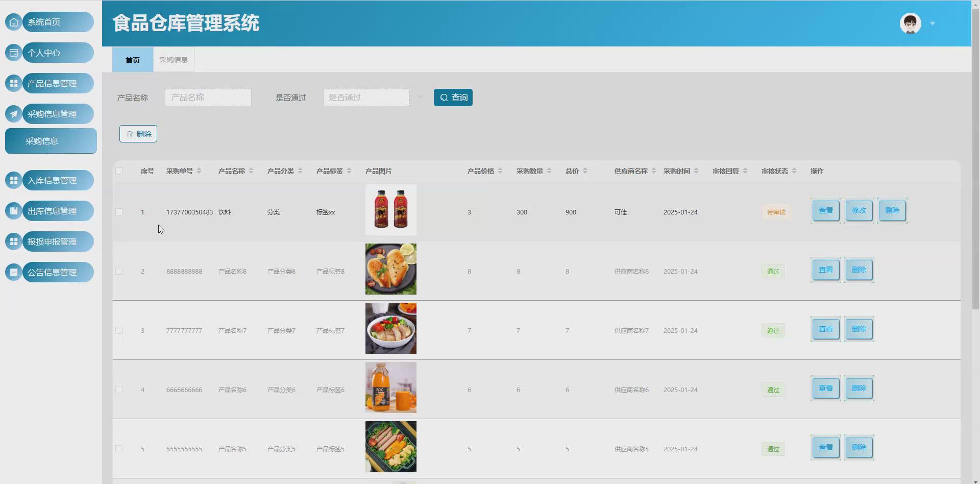Click the book icon beside 出库信息管理
The image size is (980, 484).
coord(14,211)
